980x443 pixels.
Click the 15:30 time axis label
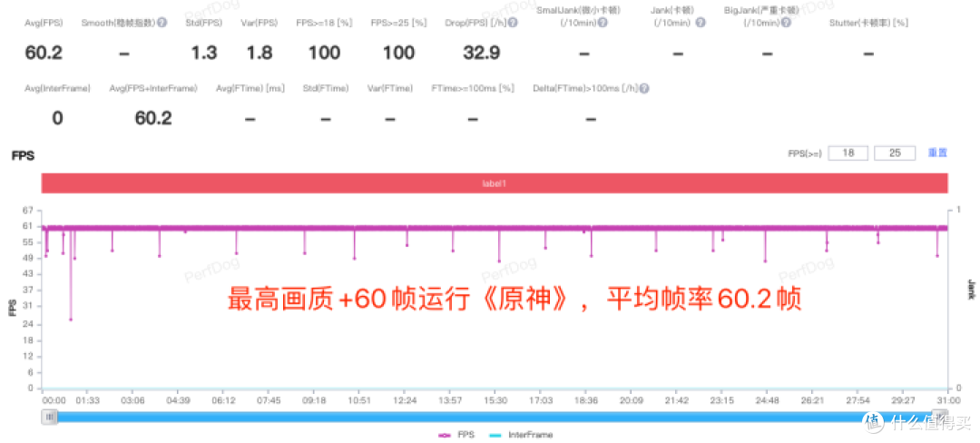click(x=495, y=400)
